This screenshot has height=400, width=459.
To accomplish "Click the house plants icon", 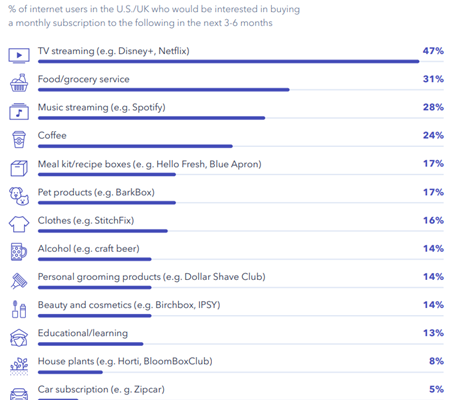I will pyautogui.click(x=19, y=366).
